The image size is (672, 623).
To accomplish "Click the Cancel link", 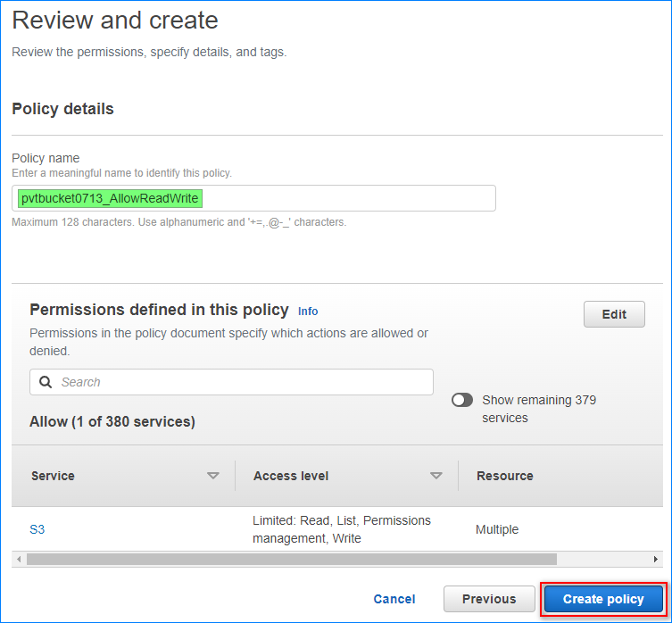I will point(394,599).
